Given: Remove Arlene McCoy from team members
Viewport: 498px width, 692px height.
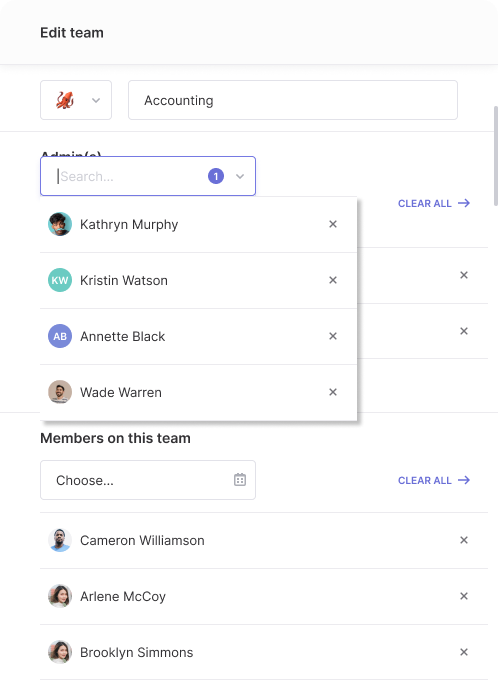Looking at the screenshot, I should pyautogui.click(x=464, y=596).
